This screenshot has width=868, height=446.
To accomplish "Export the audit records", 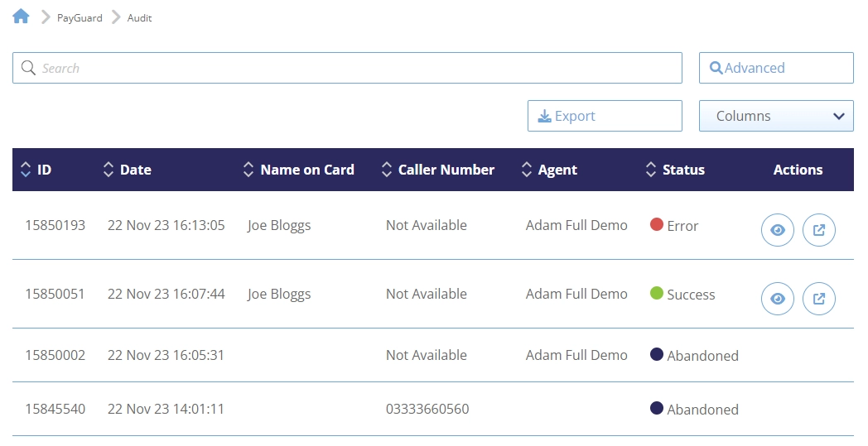I will (604, 117).
